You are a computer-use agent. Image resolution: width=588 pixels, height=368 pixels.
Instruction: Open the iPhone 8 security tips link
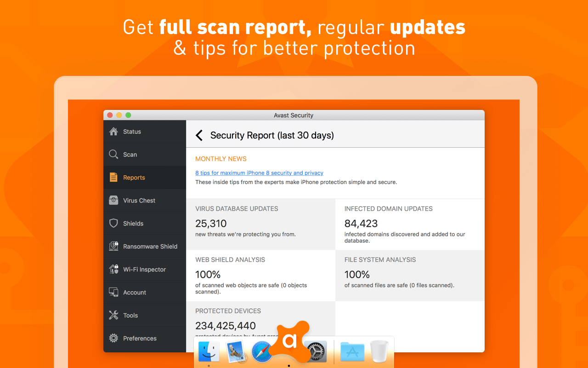pyautogui.click(x=259, y=173)
